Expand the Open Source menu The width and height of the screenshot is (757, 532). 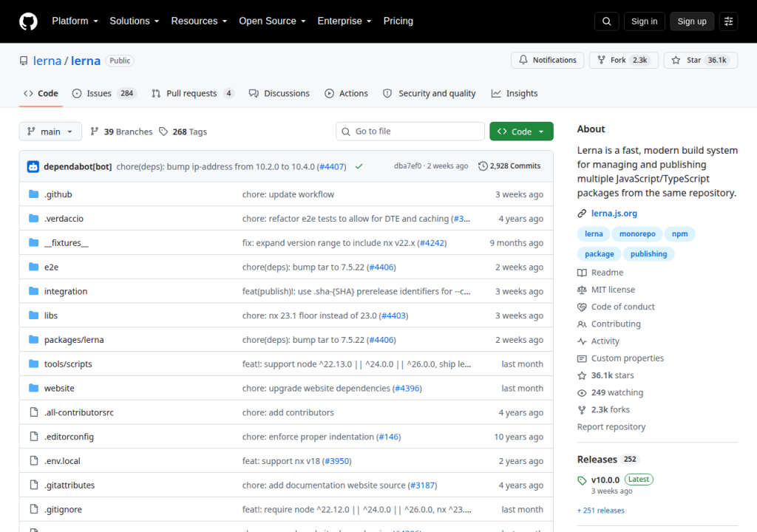272,21
